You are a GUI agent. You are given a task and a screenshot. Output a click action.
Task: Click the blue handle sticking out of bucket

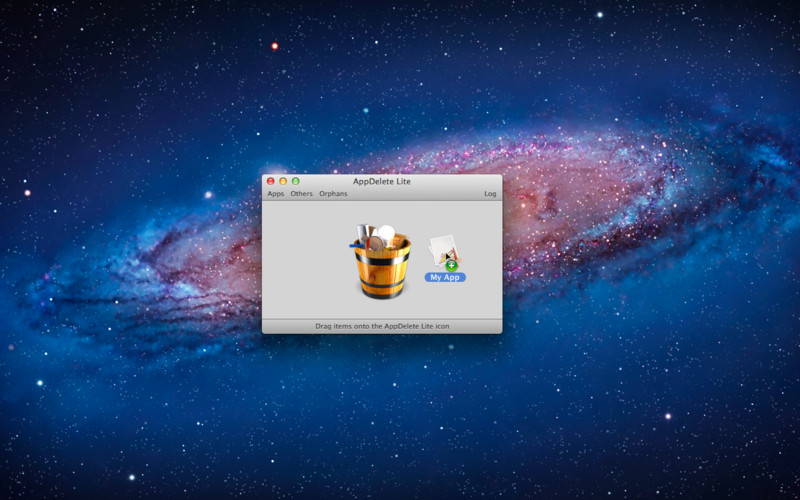point(357,246)
